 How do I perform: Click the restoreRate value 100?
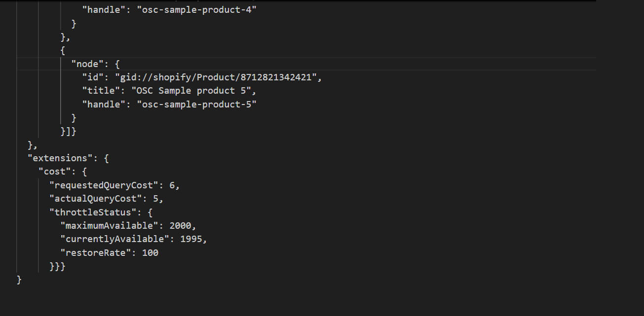(151, 253)
